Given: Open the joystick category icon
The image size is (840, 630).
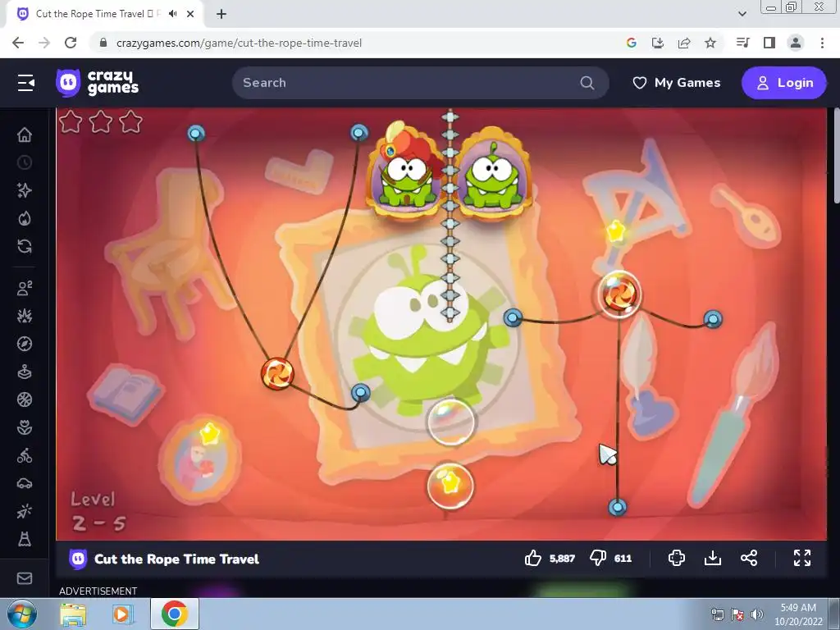Looking at the screenshot, I should click(25, 372).
